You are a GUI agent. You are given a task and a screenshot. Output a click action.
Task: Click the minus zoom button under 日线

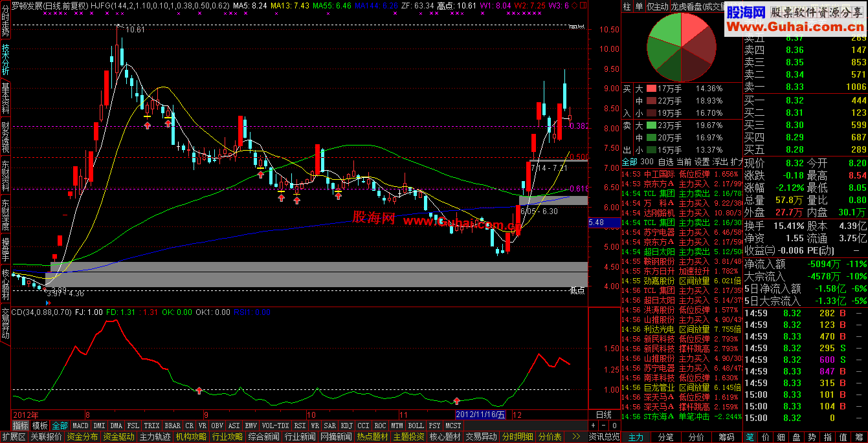603,426
